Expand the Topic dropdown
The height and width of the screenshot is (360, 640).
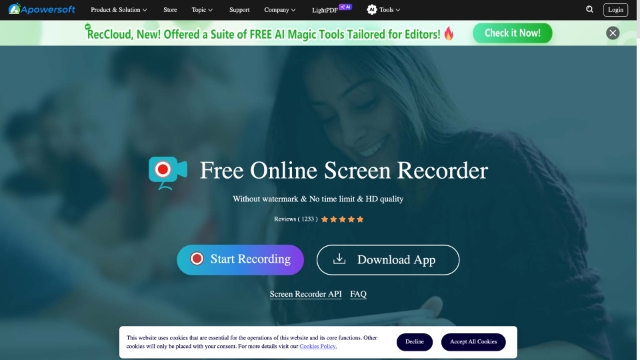(x=202, y=9)
